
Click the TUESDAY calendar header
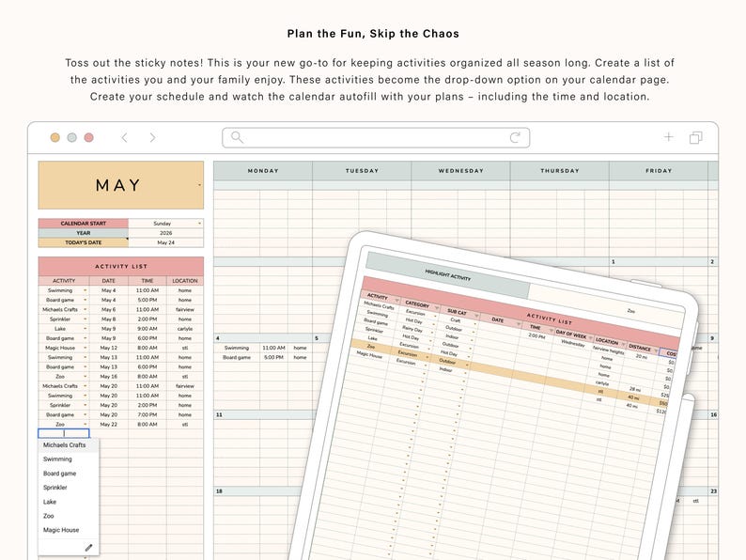(x=362, y=171)
